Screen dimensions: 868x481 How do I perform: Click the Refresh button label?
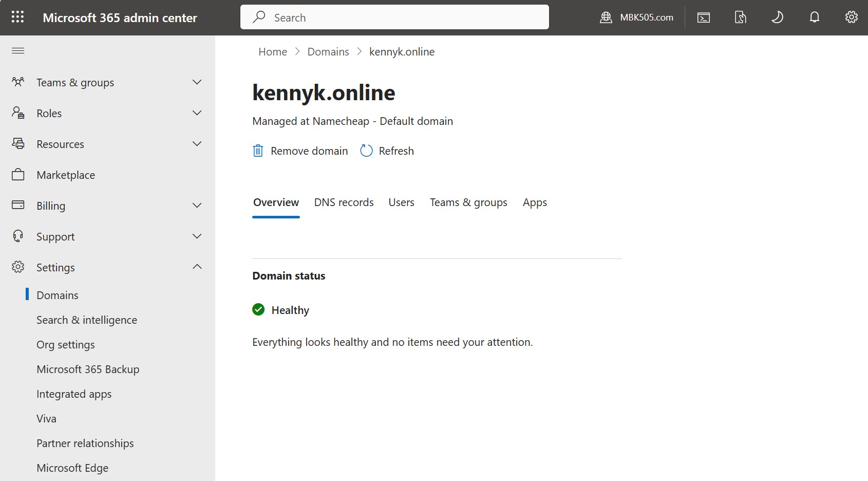(x=397, y=151)
